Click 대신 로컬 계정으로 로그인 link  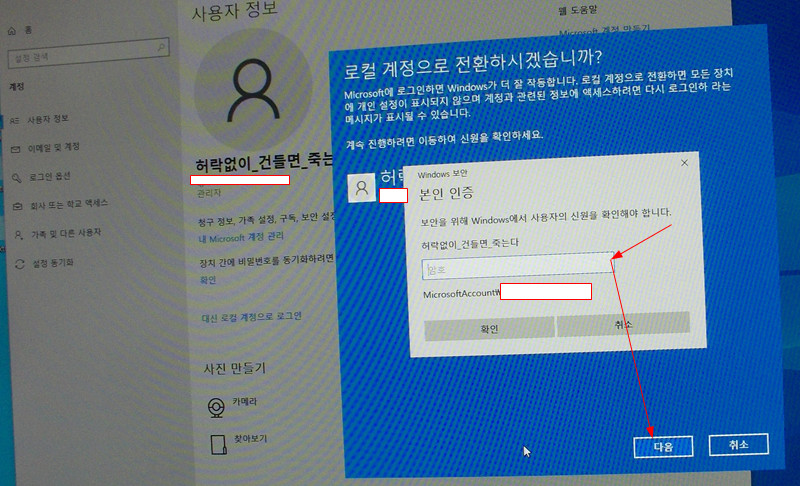(252, 317)
